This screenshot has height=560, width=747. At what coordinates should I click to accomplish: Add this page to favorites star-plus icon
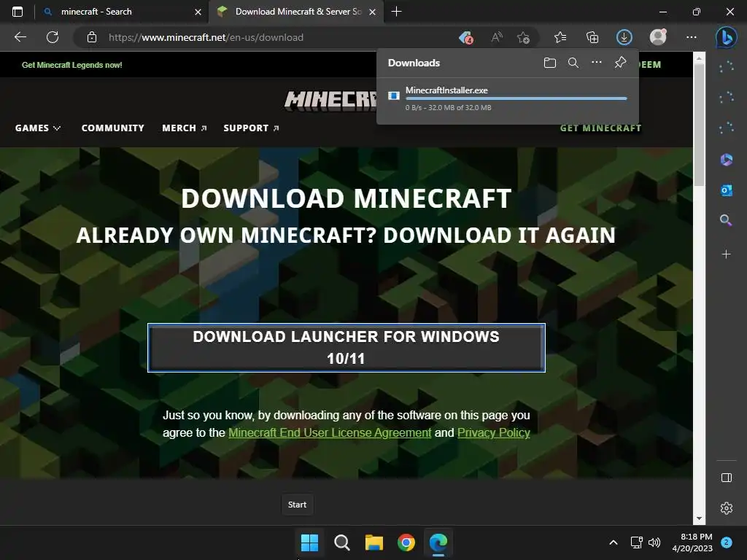[524, 37]
